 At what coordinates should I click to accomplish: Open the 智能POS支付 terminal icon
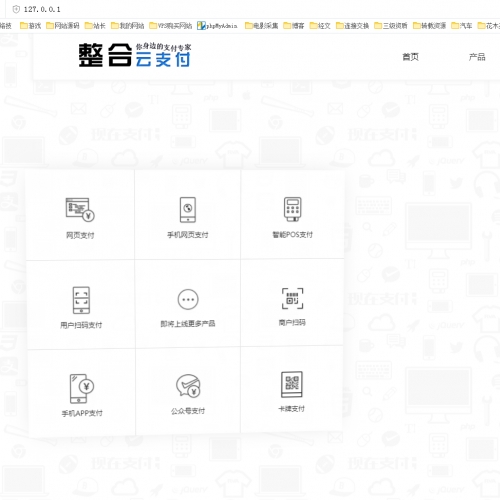pos(293,209)
